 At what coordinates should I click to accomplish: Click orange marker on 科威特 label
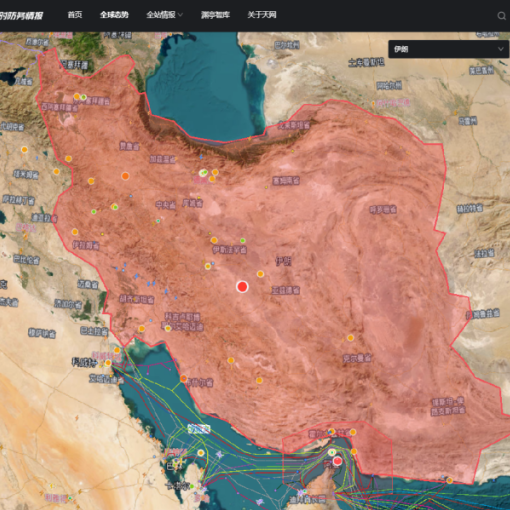108,363
